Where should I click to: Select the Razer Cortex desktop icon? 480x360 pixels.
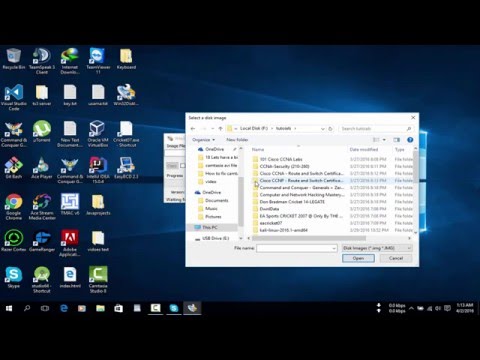[x=14, y=240]
